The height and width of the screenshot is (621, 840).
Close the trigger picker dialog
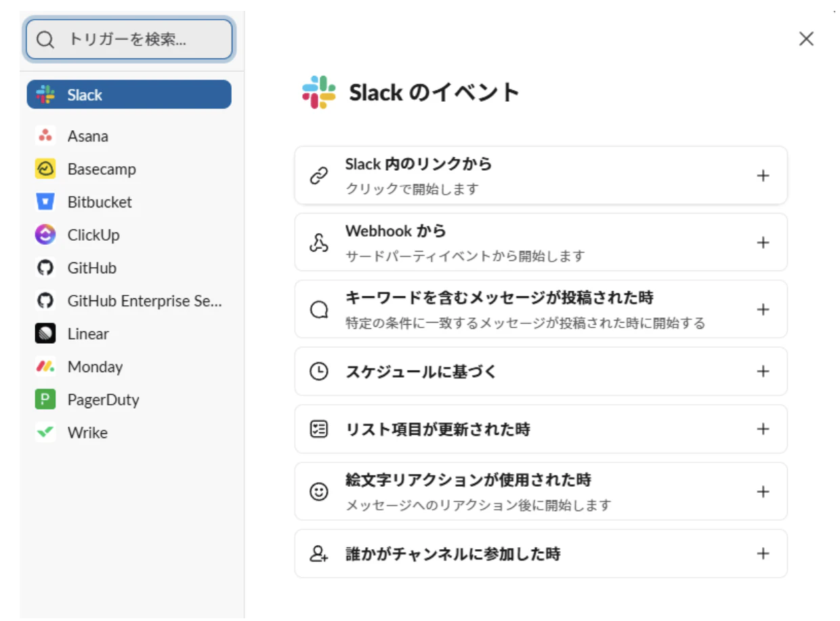click(x=806, y=39)
